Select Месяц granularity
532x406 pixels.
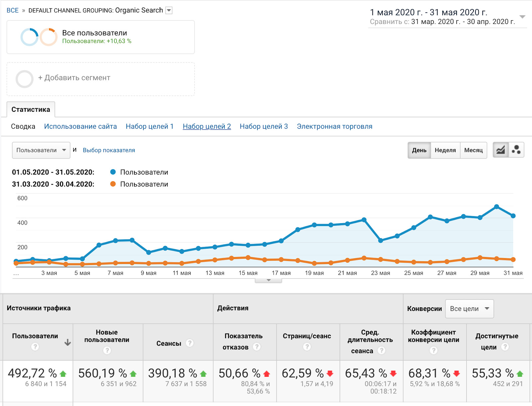point(473,150)
